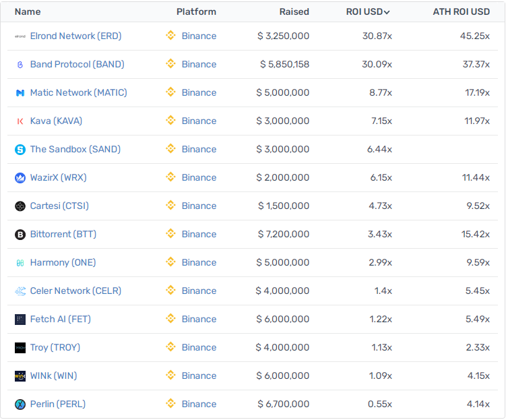Select ATH ROI value 45.25x

475,36
